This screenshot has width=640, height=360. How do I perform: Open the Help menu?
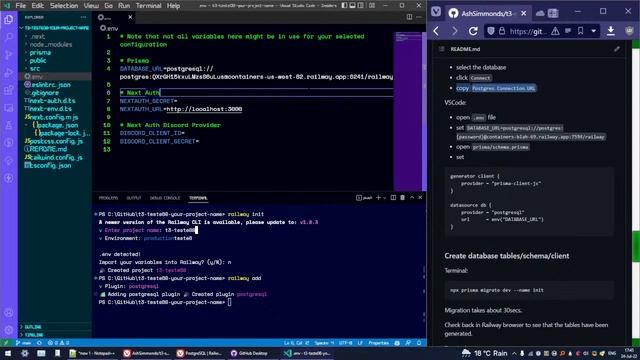(x=173, y=6)
